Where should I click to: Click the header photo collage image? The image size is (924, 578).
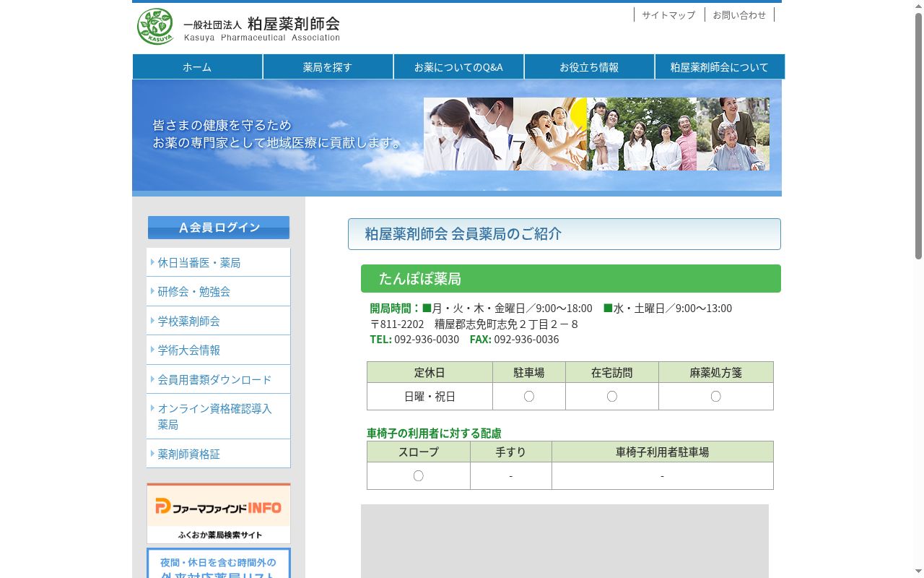click(x=596, y=134)
